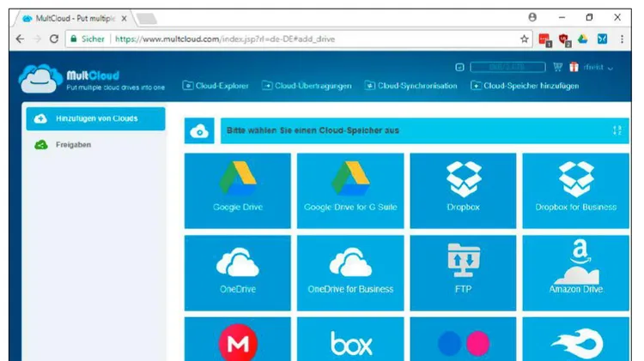
Task: Select Hinzufügen von Clouds sidebar item
Action: (x=95, y=118)
